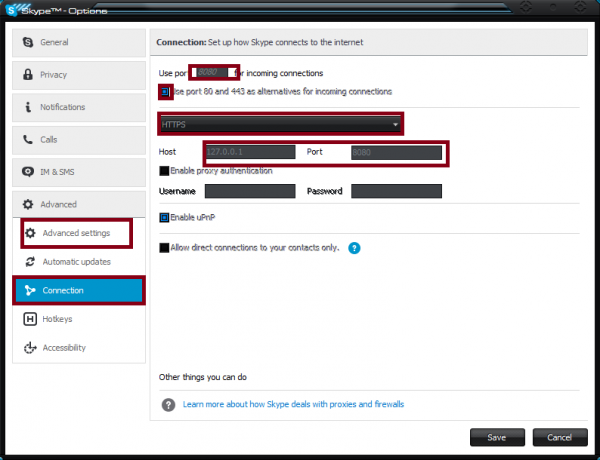Open learn more about proxies and firewalls link
Viewport: 600px width, 460px height.
(293, 404)
